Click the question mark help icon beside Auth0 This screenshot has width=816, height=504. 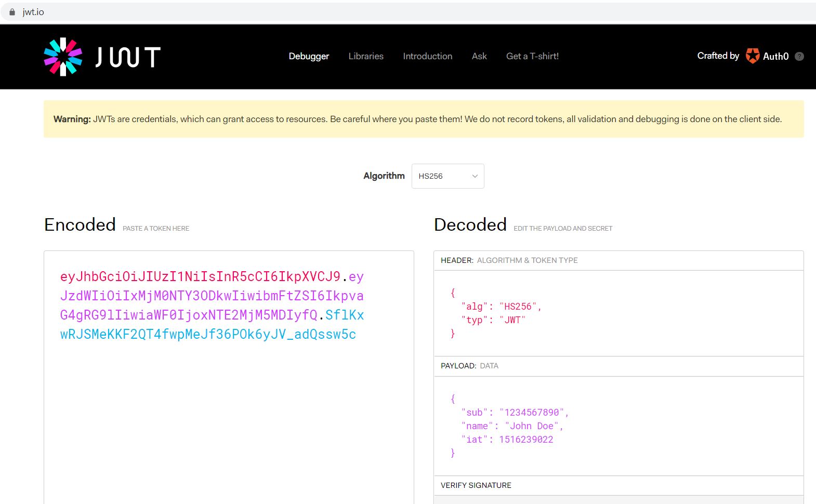pos(799,56)
